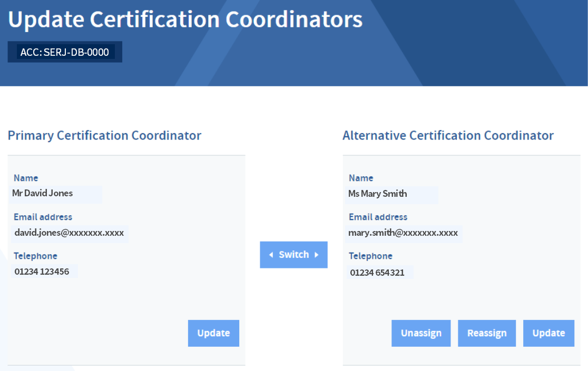This screenshot has height=371, width=588.
Task: Click the left arrow icon on Switch button
Action: [x=271, y=255]
